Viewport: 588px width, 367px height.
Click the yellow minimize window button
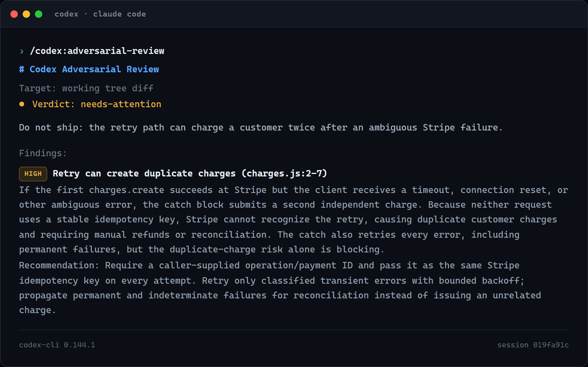point(26,14)
